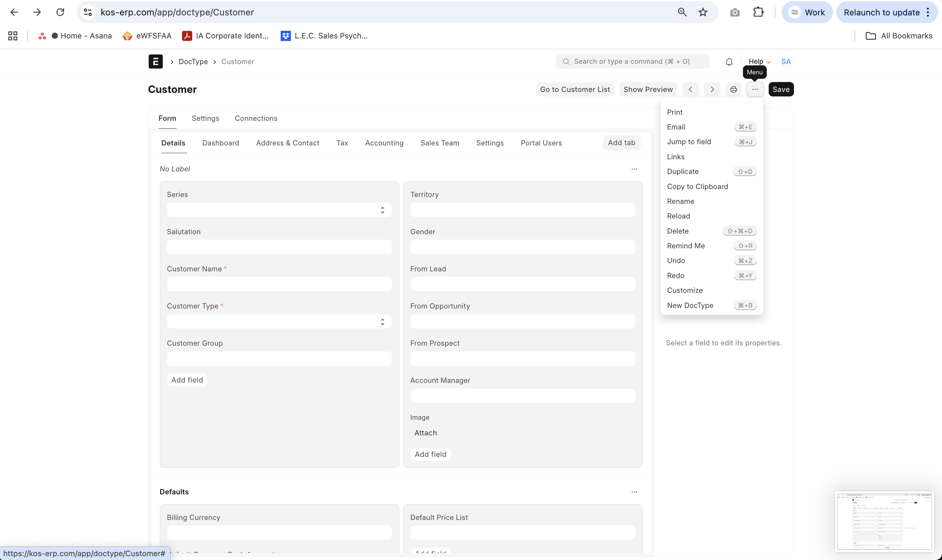Open the Connections tab
Image resolution: width=942 pixels, height=560 pixels.
(x=255, y=118)
